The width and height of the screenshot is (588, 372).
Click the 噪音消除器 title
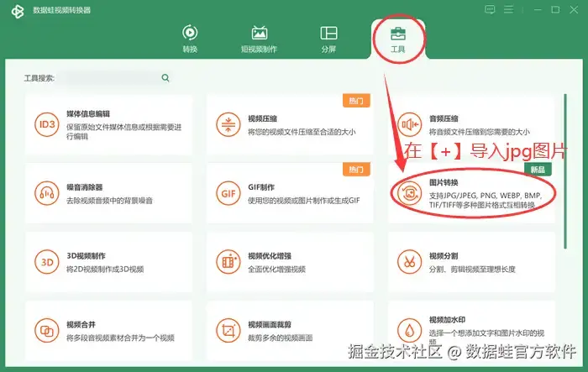(85, 187)
